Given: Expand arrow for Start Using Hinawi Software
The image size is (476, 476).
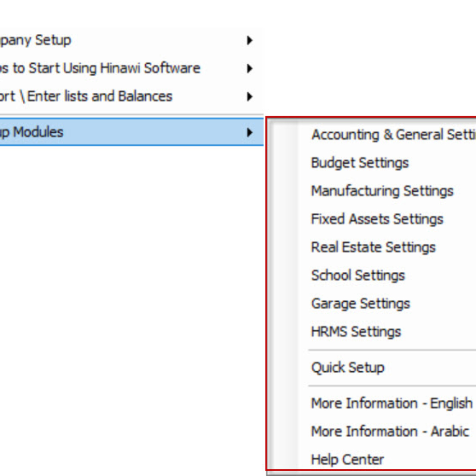Looking at the screenshot, I should [x=249, y=69].
